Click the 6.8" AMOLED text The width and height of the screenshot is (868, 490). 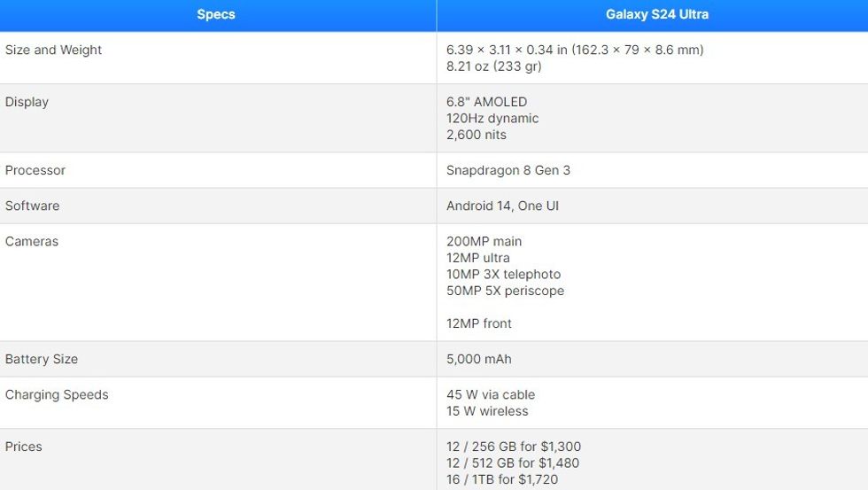click(486, 102)
